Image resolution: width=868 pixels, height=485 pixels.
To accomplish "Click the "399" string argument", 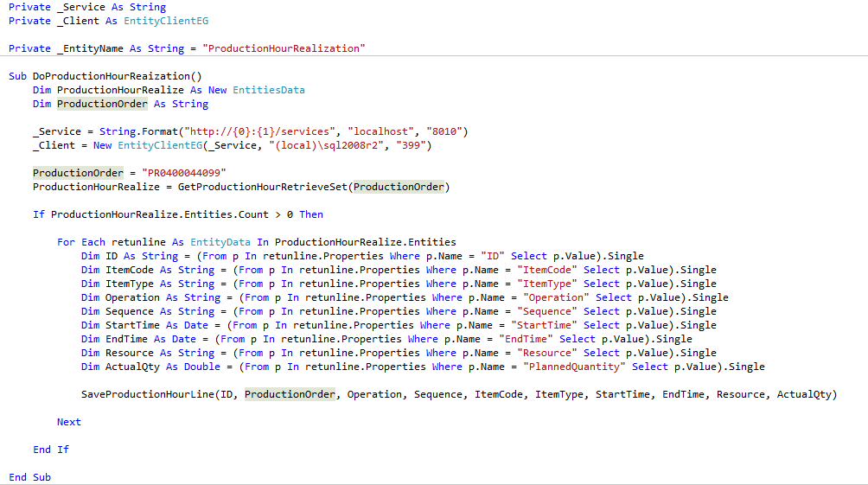I will click(x=411, y=145).
